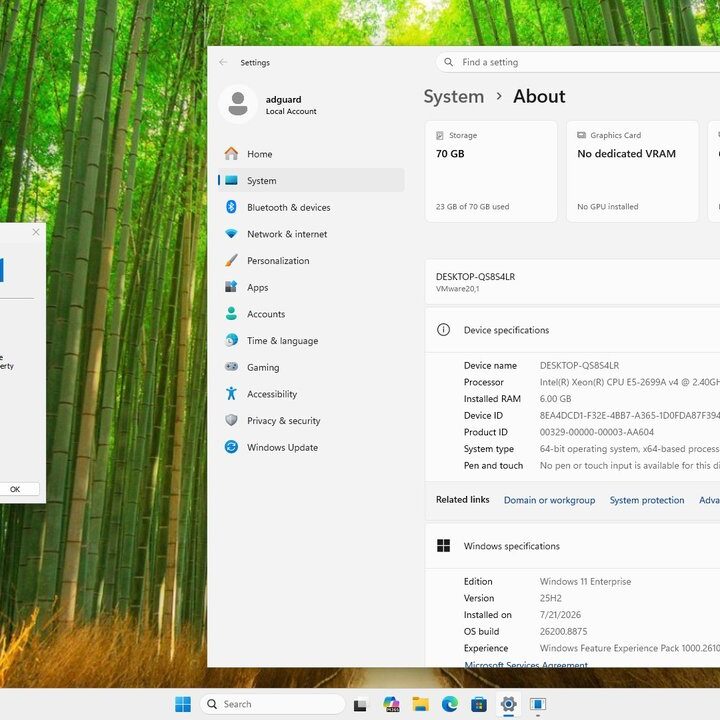This screenshot has width=720, height=720.
Task: Open Accessibility settings
Action: (311, 394)
